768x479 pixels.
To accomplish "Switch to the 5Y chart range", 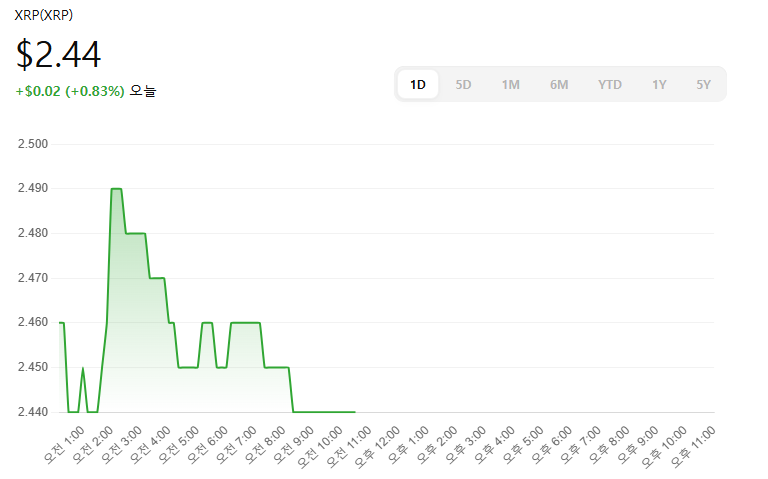I will click(703, 85).
